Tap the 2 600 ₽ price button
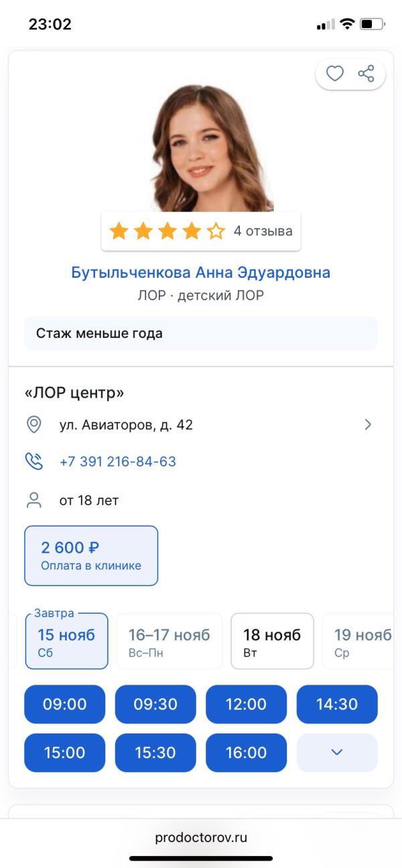 91,555
